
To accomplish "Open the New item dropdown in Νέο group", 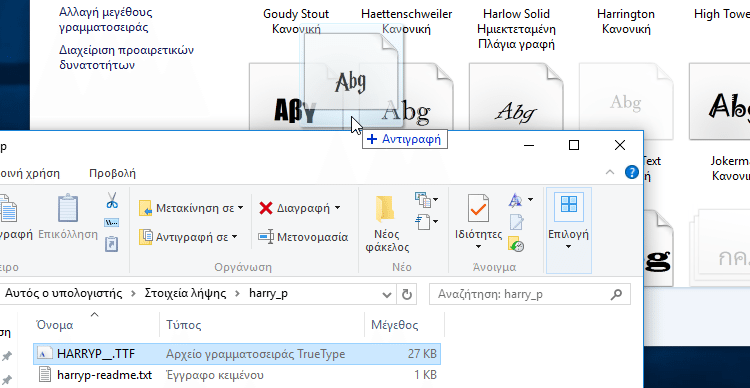I will (x=426, y=199).
